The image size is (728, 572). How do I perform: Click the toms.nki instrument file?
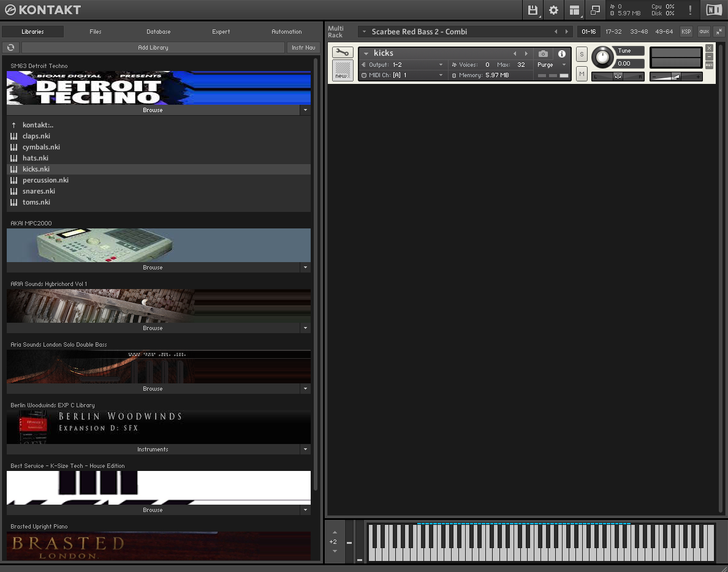(x=159, y=202)
